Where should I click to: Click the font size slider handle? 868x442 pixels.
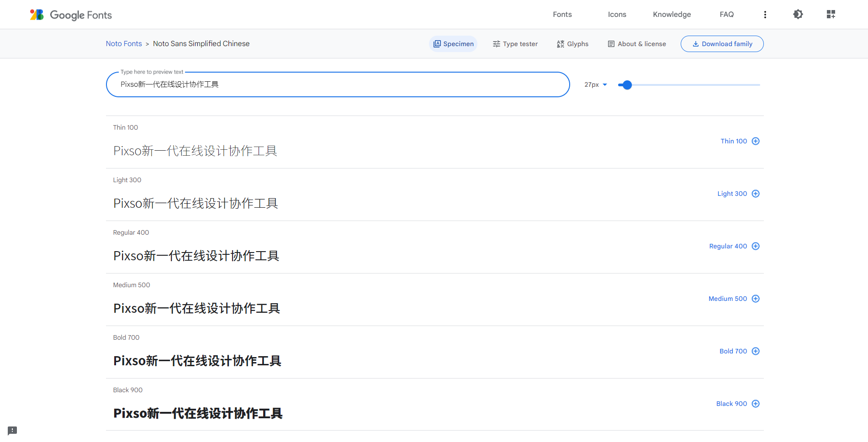click(627, 85)
